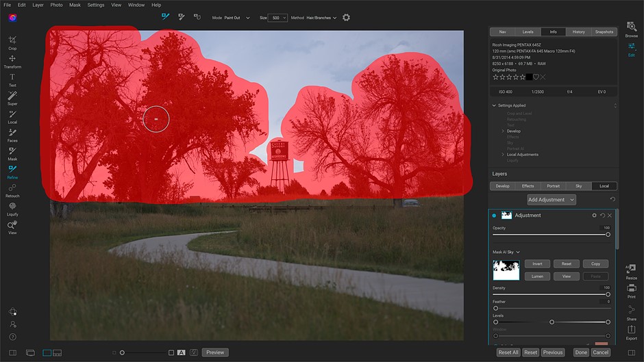Switch to the History tab

pos(578,31)
